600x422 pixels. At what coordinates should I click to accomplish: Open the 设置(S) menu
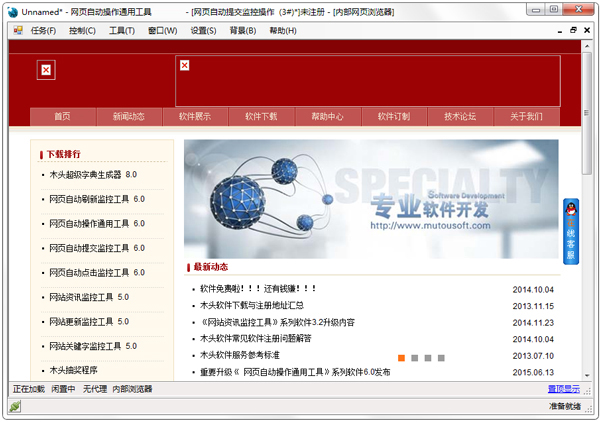coord(203,30)
